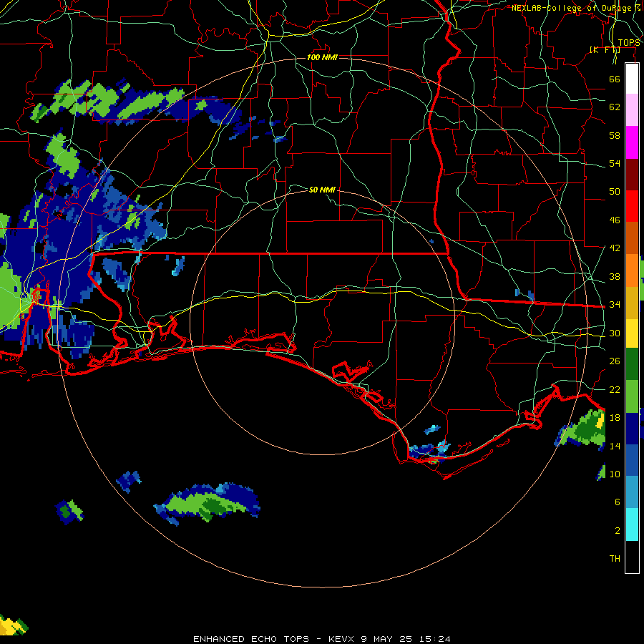
Task: Click the gold 34-38 kft swatch
Action: 632,303
